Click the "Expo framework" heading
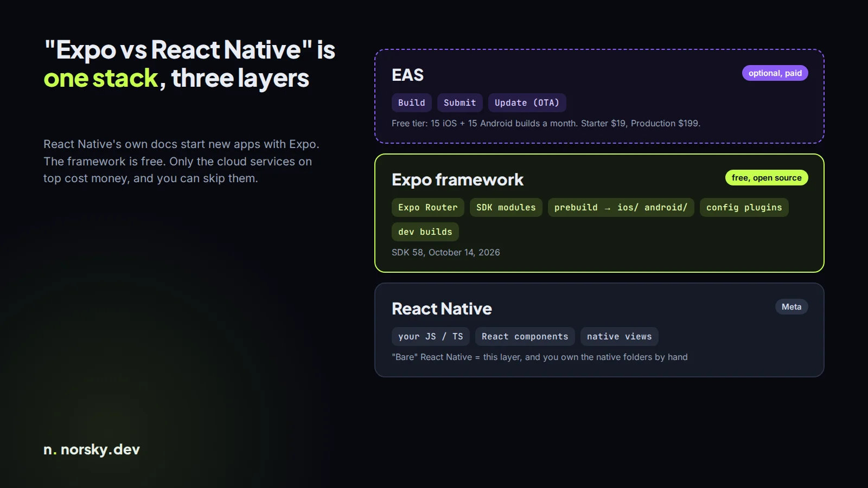 point(458,179)
